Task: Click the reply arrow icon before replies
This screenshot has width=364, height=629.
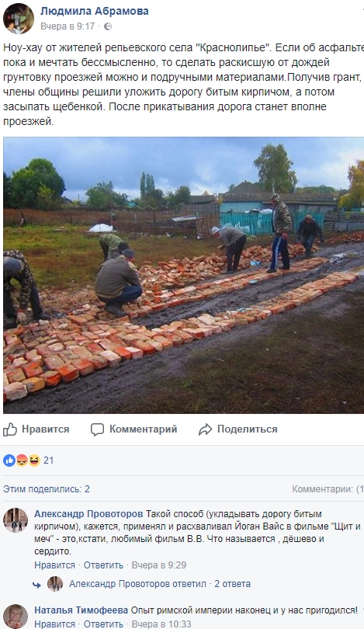Action: (x=37, y=585)
